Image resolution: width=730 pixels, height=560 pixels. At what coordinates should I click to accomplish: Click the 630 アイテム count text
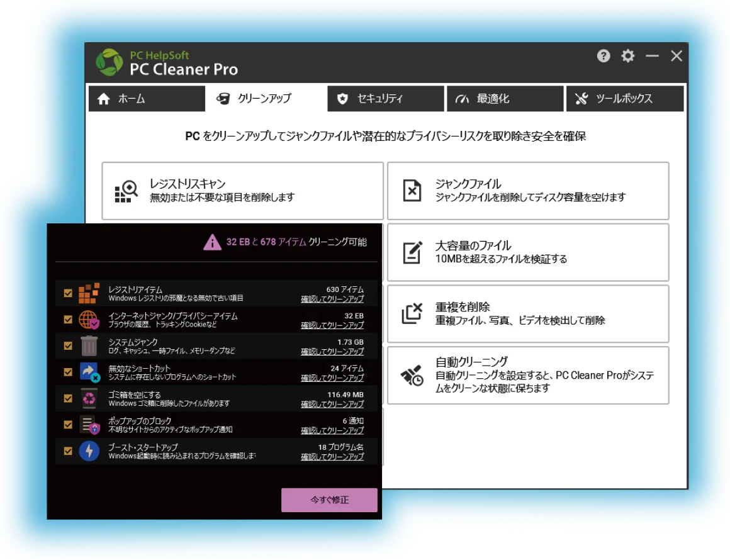[345, 289]
